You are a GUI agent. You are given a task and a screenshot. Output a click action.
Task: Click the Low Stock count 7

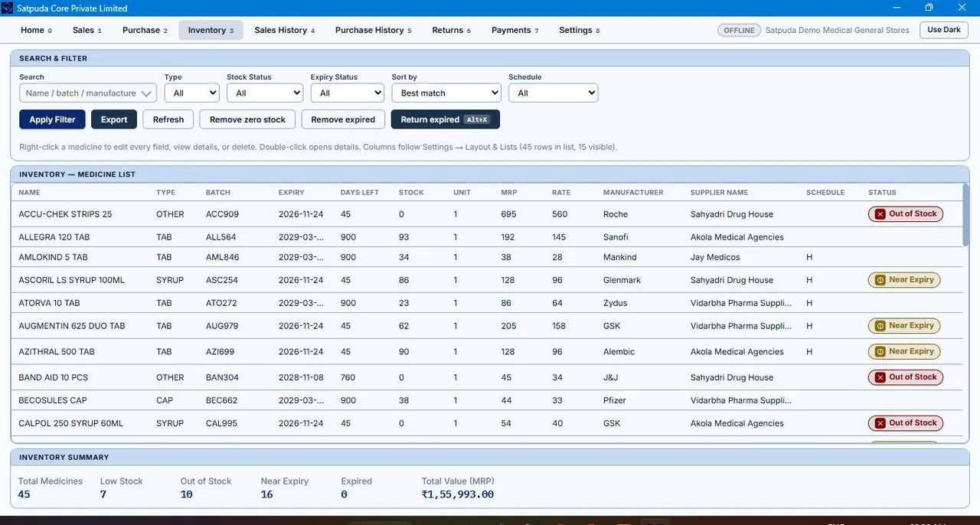coord(103,494)
